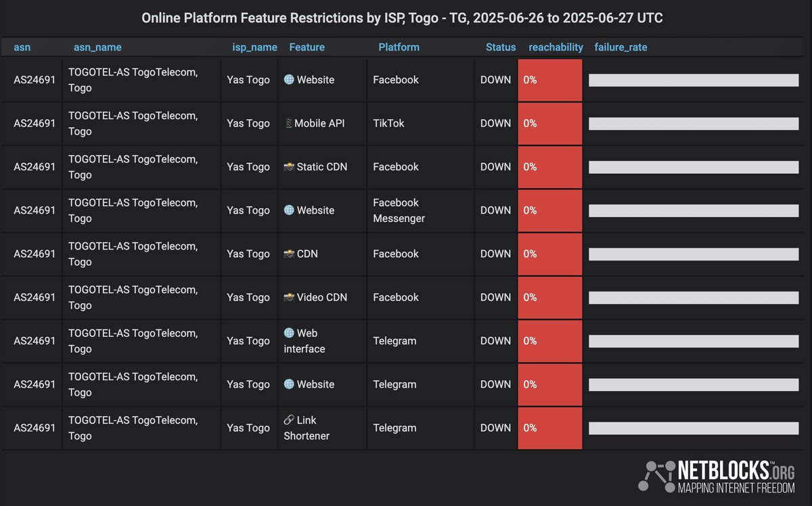Viewport: 812px width, 506px height.
Task: Click the DOWN status in TikTok row
Action: point(495,123)
